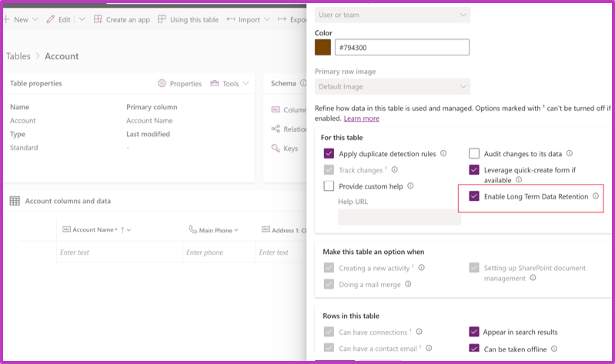Click the Account breadcrumb text

click(62, 56)
